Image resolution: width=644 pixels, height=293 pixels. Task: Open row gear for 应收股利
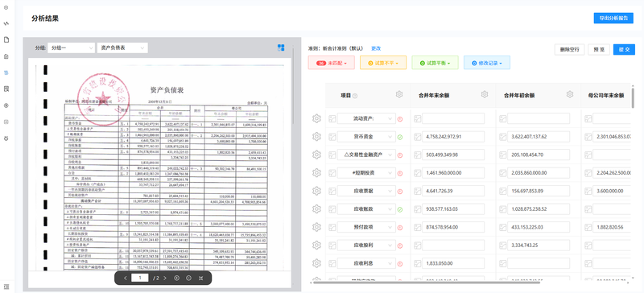coord(316,245)
